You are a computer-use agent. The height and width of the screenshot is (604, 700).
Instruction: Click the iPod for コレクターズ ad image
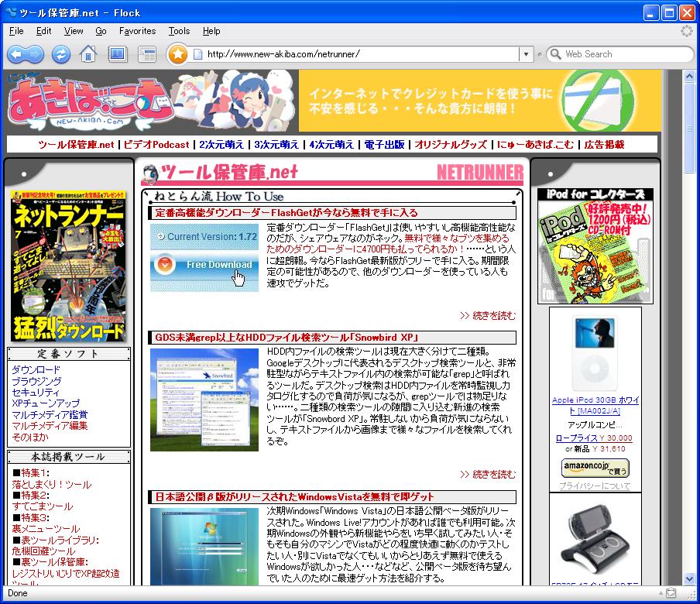pyautogui.click(x=595, y=246)
